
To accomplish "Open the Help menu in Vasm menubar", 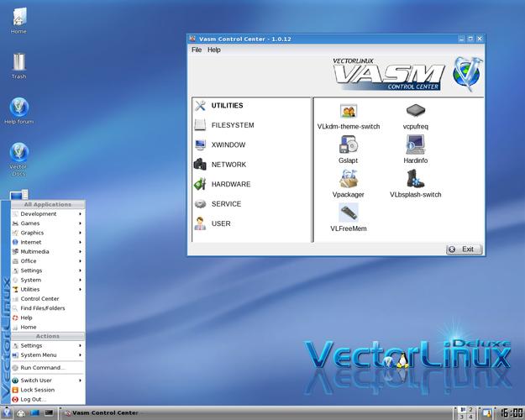I will pyautogui.click(x=214, y=50).
